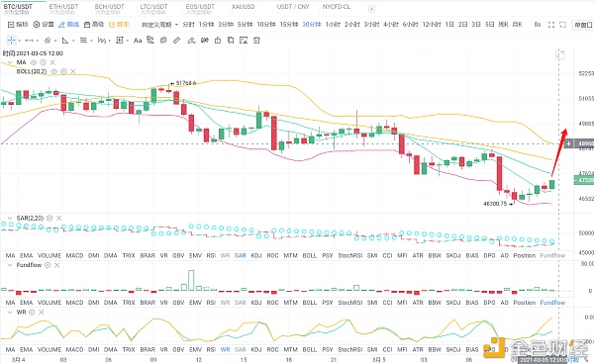Select the triangle angle drawing tool

pyautogui.click(x=65, y=41)
